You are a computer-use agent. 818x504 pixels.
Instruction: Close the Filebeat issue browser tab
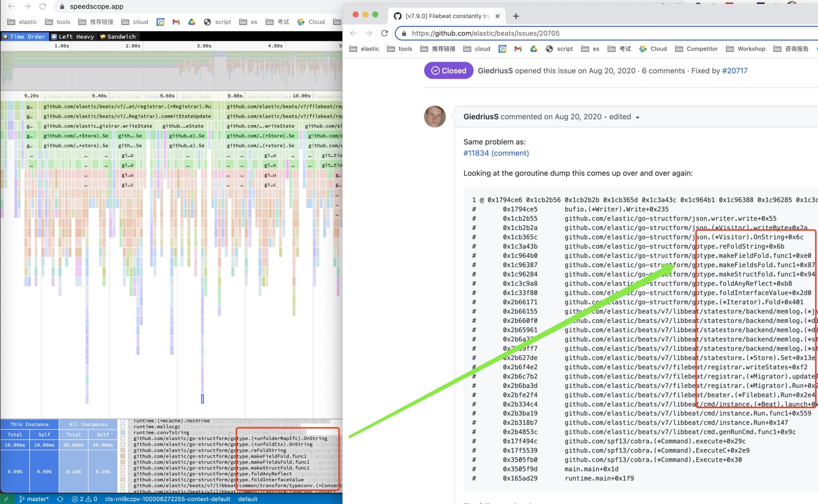click(x=497, y=16)
